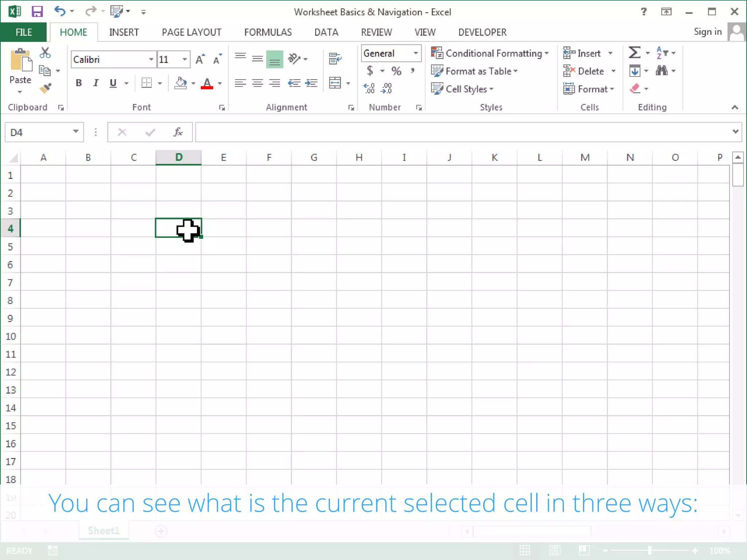Screen dimensions: 747x560
Task: Open Conditional Formatting menu
Action: [490, 53]
